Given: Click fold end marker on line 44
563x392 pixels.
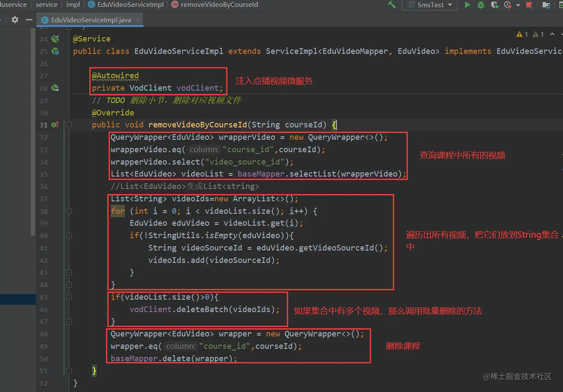Looking at the screenshot, I should point(69,285).
